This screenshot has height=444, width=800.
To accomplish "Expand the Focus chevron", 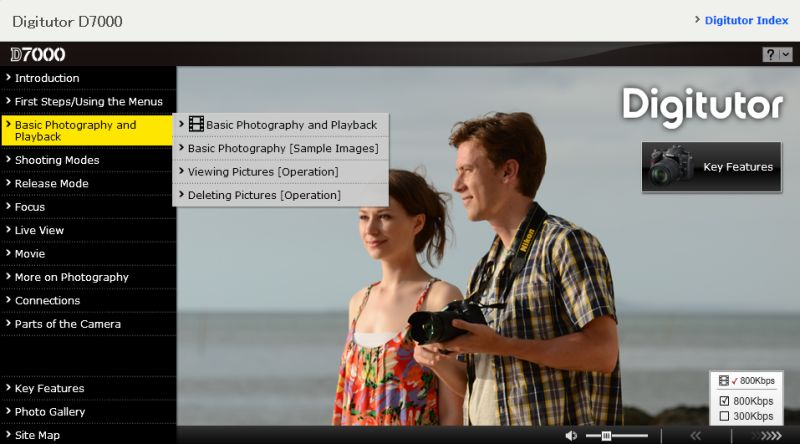I will pyautogui.click(x=8, y=206).
